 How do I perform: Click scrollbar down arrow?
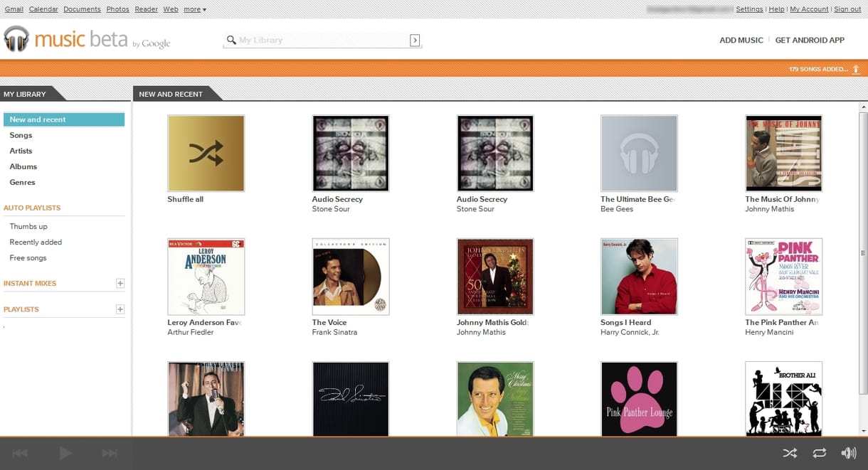863,431
